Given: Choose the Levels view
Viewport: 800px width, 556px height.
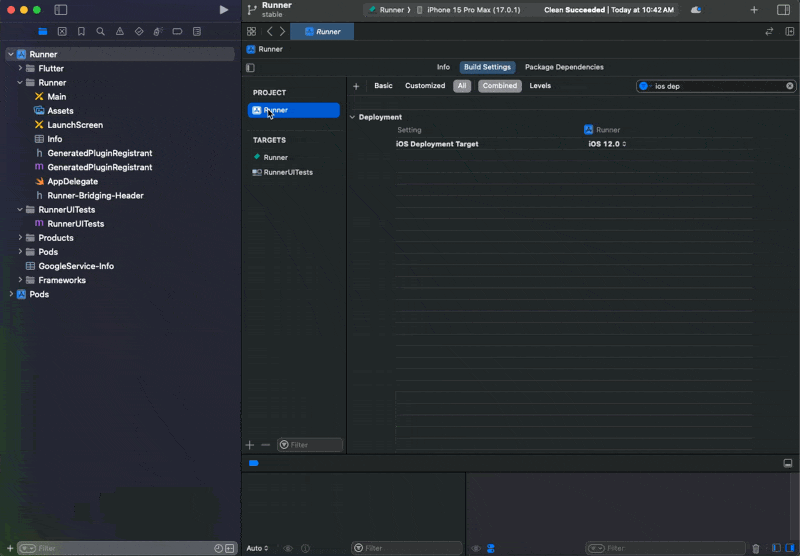Looking at the screenshot, I should (540, 86).
